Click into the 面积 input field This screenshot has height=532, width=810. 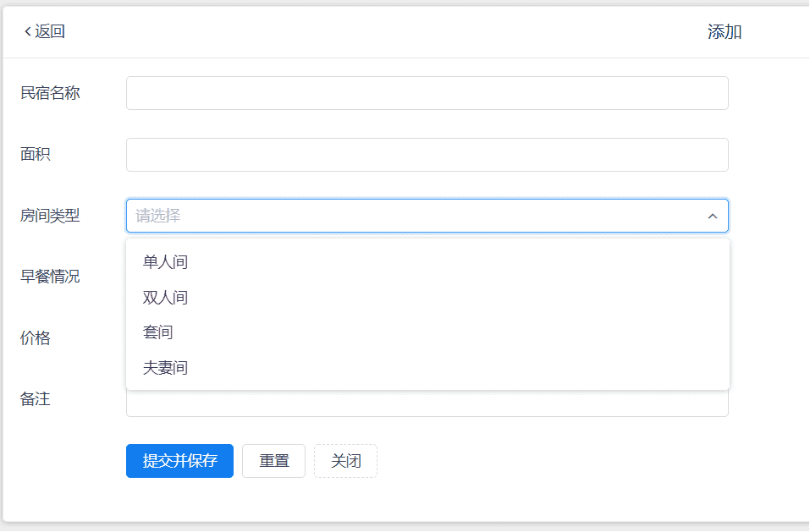pyautogui.click(x=427, y=155)
